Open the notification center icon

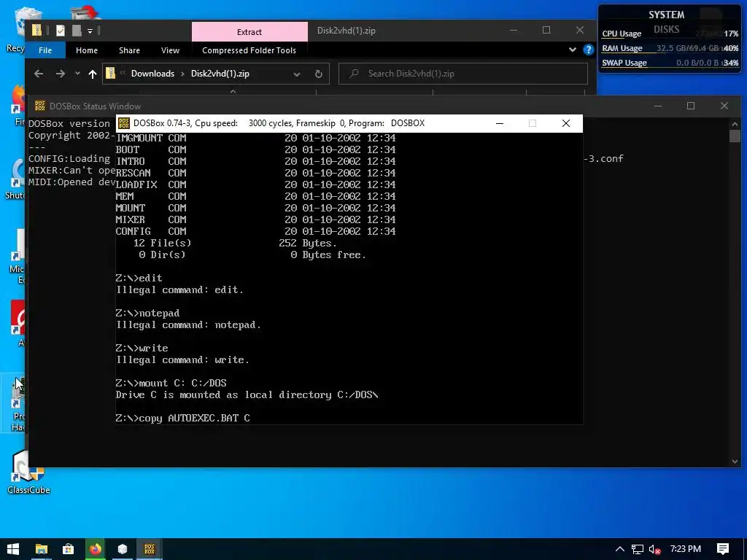point(723,549)
